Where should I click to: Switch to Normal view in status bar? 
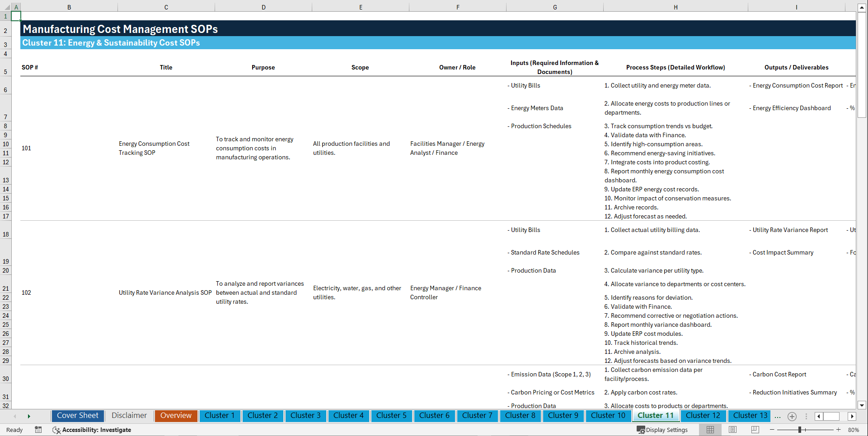(x=709, y=430)
